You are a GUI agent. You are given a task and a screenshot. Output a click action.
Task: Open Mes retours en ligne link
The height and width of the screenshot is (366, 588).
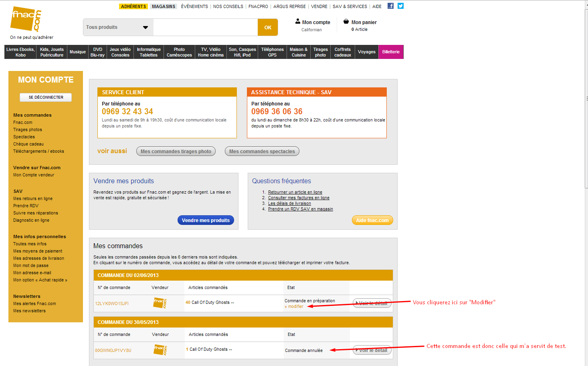pyautogui.click(x=33, y=199)
